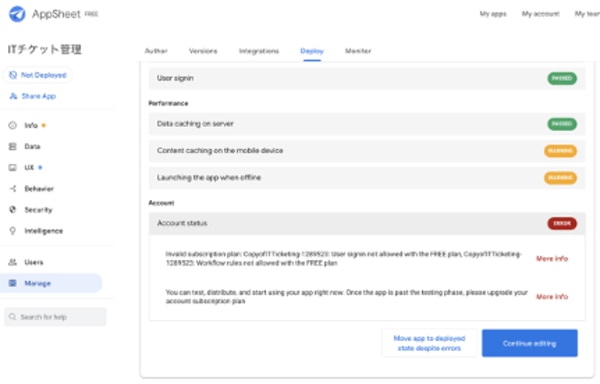Open the Integrations tab
The height and width of the screenshot is (384, 600).
click(259, 51)
